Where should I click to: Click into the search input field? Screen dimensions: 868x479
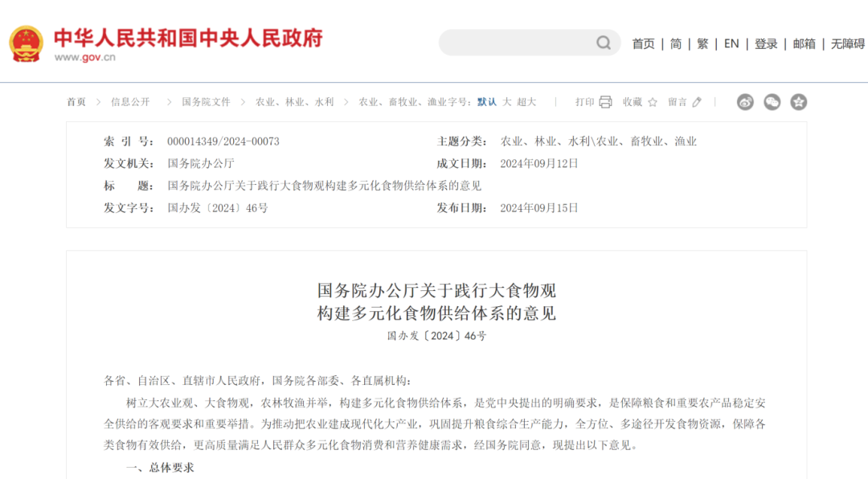point(516,43)
